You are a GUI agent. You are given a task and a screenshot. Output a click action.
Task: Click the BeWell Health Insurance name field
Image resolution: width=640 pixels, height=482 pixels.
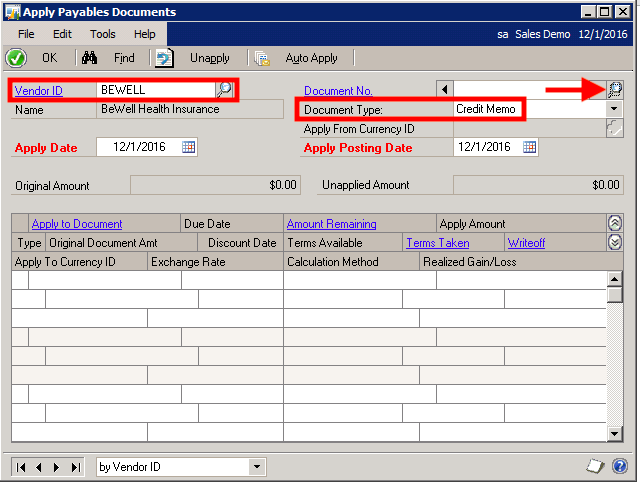[x=190, y=109]
